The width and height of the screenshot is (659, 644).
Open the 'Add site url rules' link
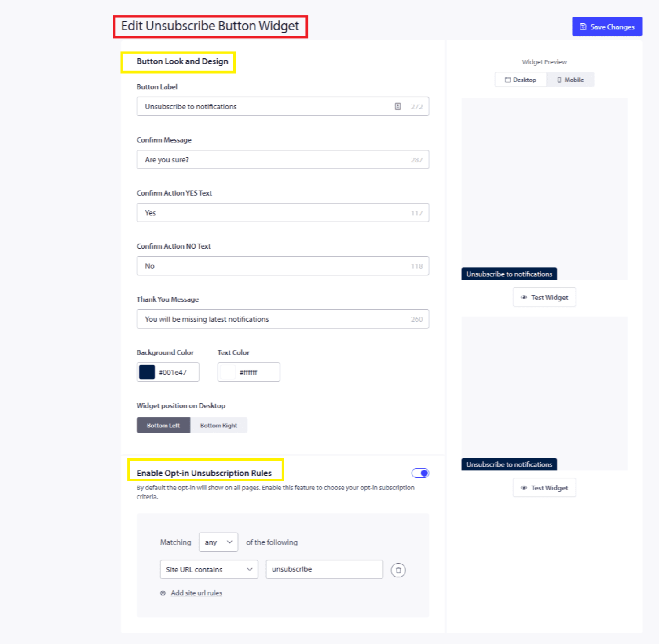click(x=196, y=593)
